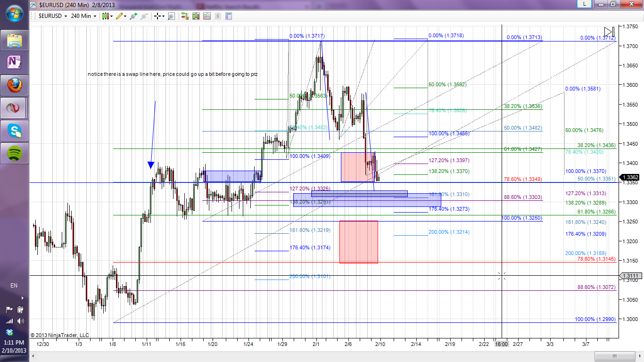The image size is (644, 362).
Task: Toggle the L link button in title bar
Action: point(585,4)
